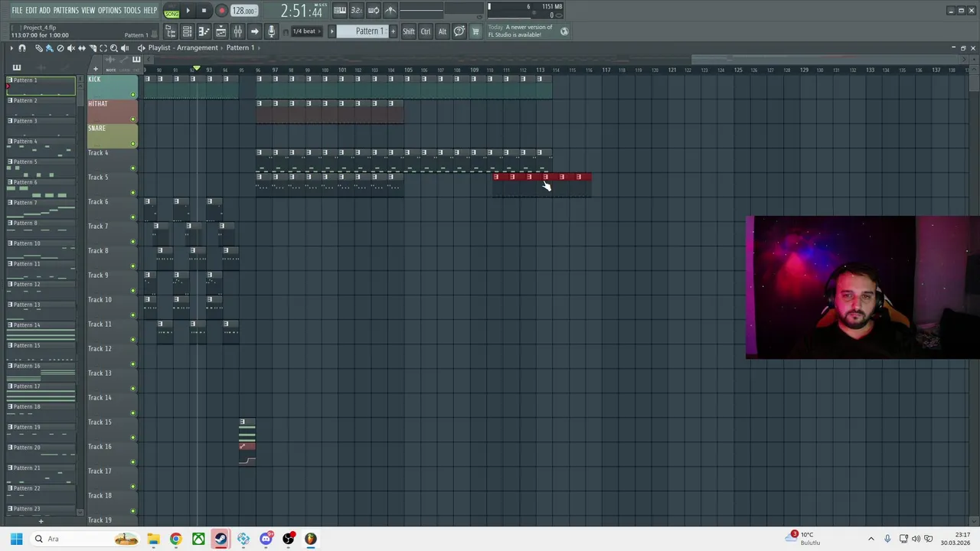
Task: Click the Ctrl modifier button
Action: tap(426, 31)
